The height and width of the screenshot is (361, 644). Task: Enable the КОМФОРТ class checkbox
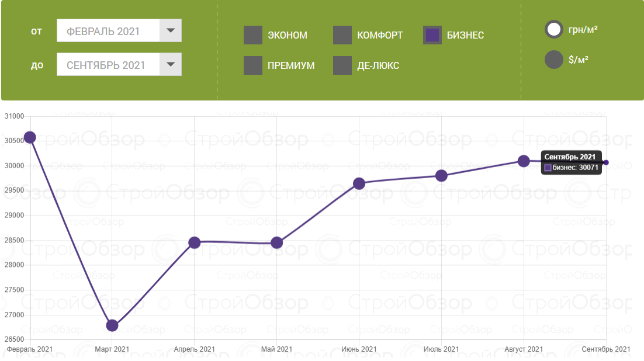(342, 35)
